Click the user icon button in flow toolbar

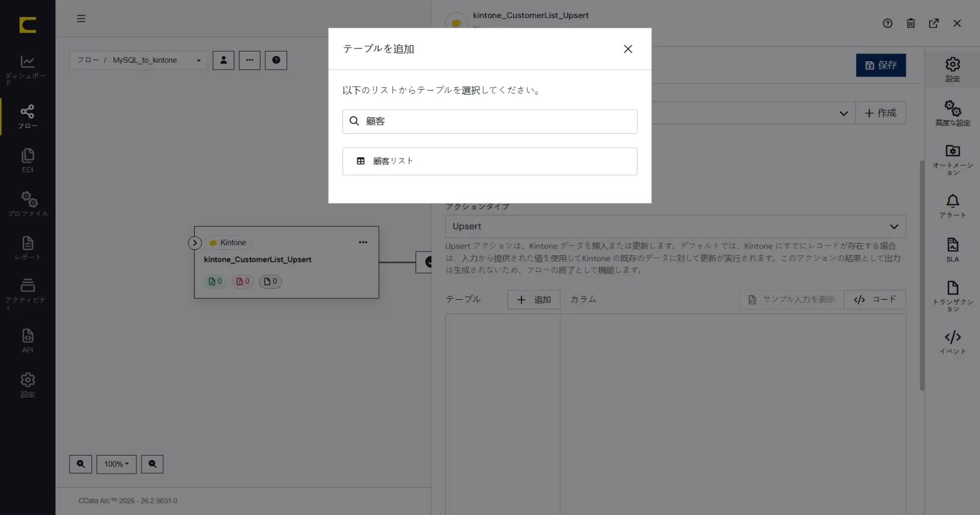click(224, 60)
